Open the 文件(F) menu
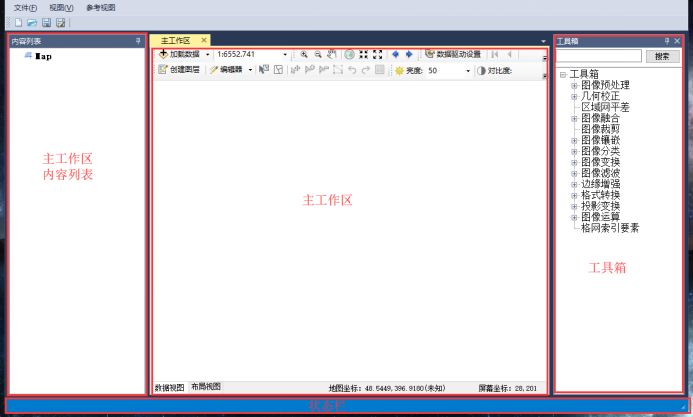 [x=25, y=7]
